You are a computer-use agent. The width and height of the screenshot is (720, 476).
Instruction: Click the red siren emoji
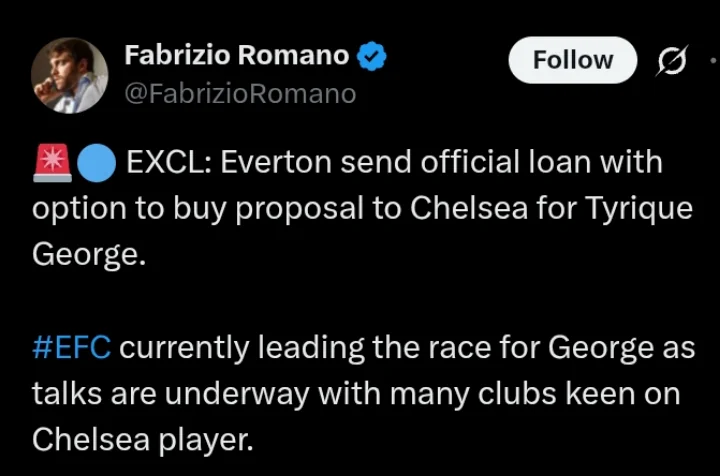click(52, 162)
